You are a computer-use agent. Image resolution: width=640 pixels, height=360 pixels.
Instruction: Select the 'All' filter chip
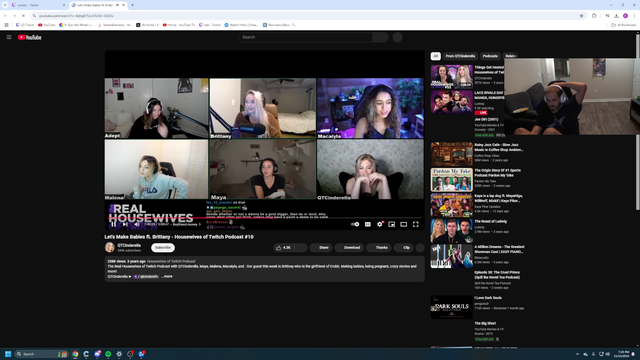point(436,56)
